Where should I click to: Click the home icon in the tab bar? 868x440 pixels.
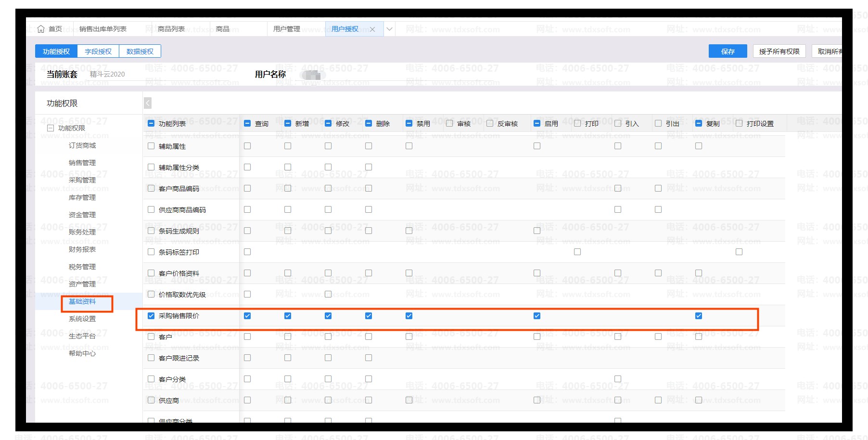[x=41, y=29]
